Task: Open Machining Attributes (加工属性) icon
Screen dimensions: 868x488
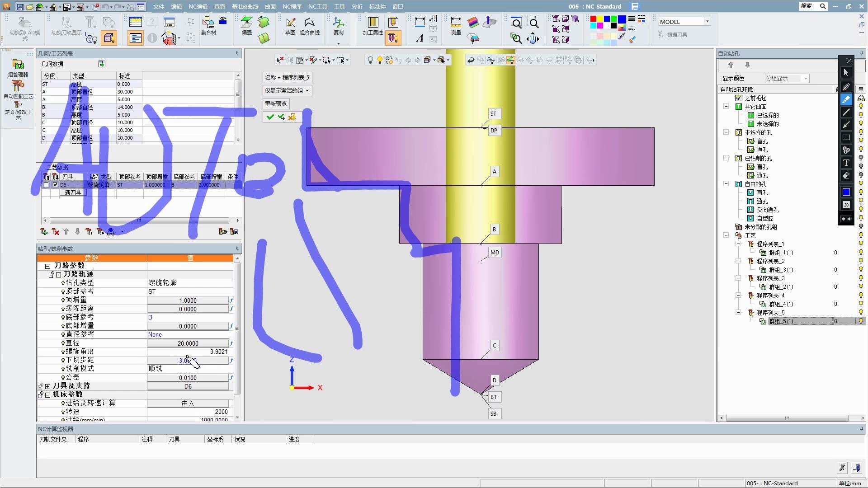Action: [x=373, y=23]
